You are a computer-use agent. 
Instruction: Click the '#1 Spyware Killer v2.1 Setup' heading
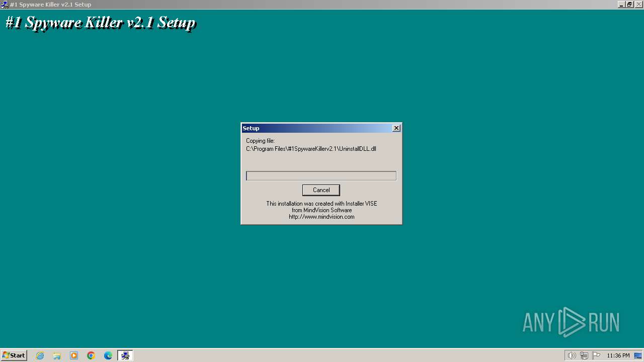point(100,23)
